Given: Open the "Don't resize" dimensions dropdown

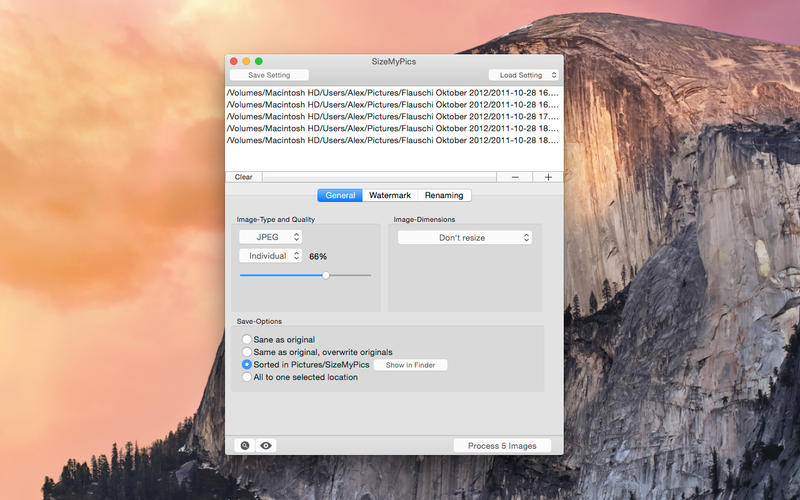Looking at the screenshot, I should click(465, 238).
